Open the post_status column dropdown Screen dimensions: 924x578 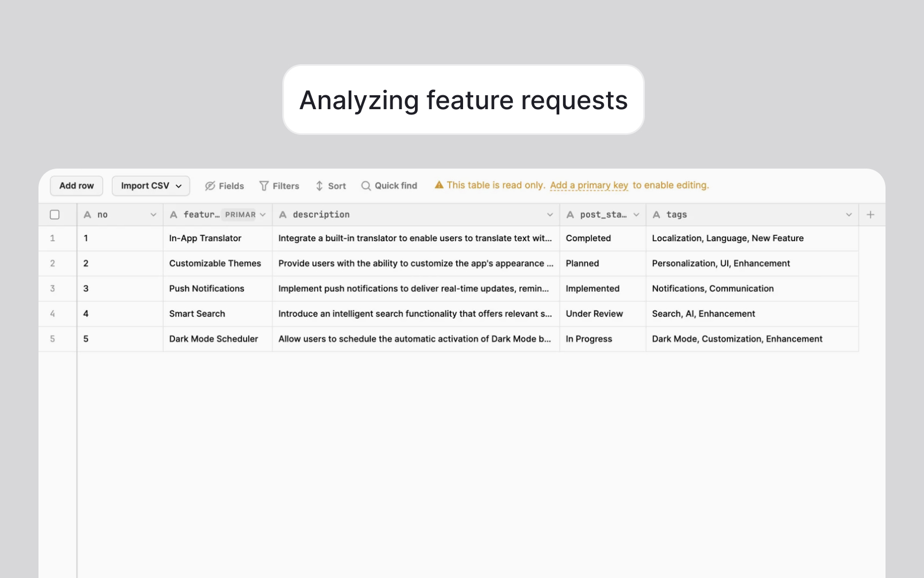click(636, 214)
